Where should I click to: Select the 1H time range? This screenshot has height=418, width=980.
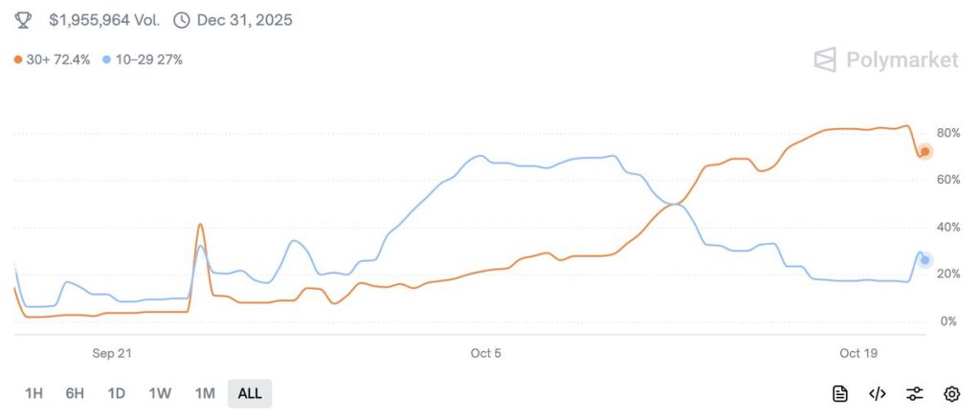(x=33, y=393)
